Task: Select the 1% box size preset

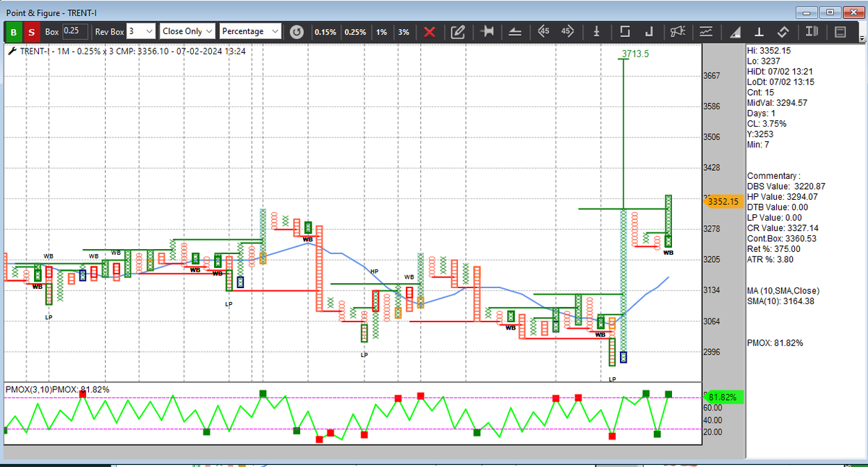Action: (x=381, y=32)
